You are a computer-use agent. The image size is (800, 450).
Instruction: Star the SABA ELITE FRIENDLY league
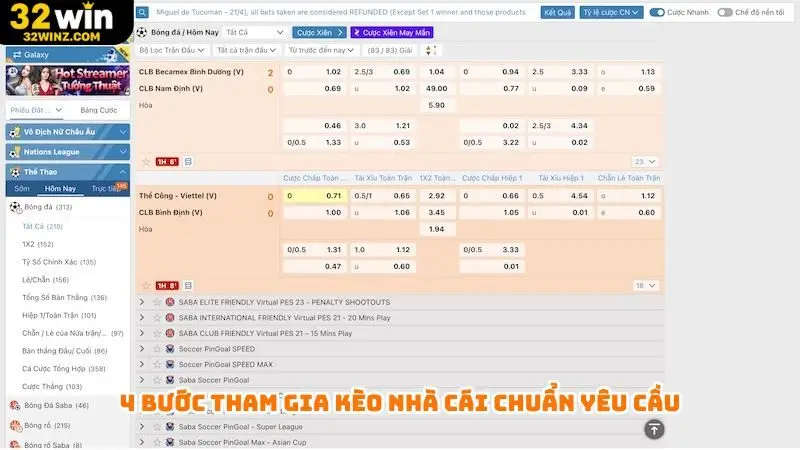click(157, 302)
